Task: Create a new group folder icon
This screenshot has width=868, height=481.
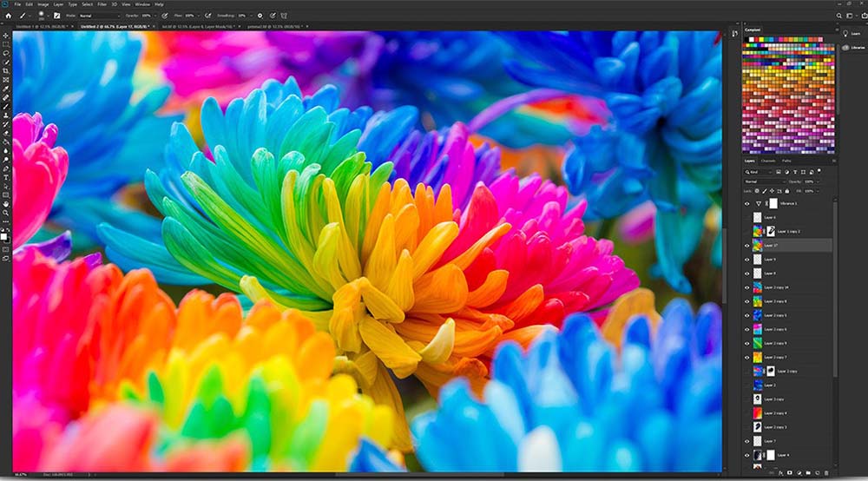Action: click(808, 472)
